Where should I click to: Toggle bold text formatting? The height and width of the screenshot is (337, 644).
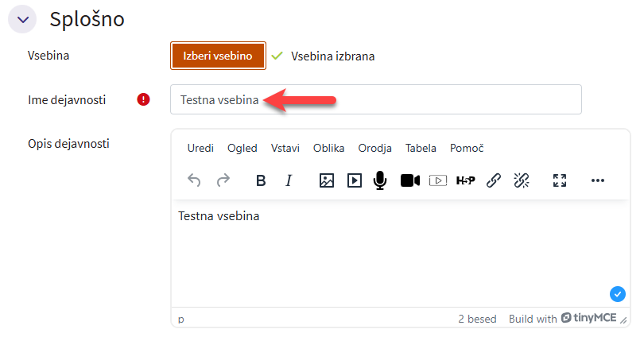tap(261, 180)
